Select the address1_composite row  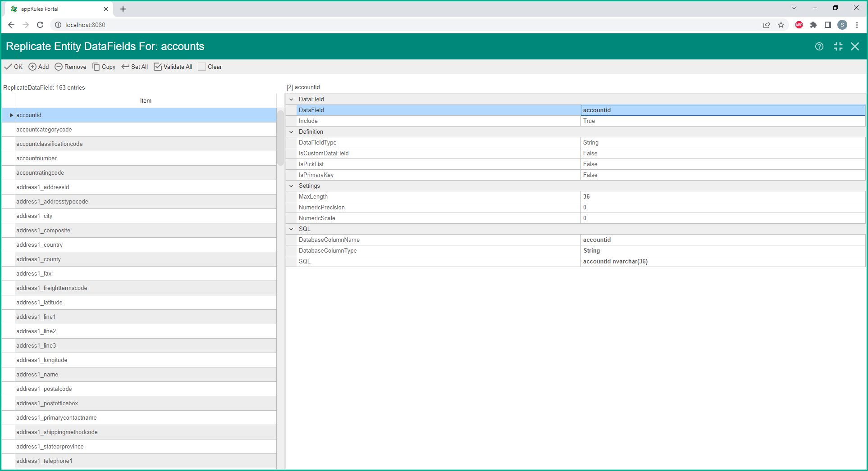(139, 231)
